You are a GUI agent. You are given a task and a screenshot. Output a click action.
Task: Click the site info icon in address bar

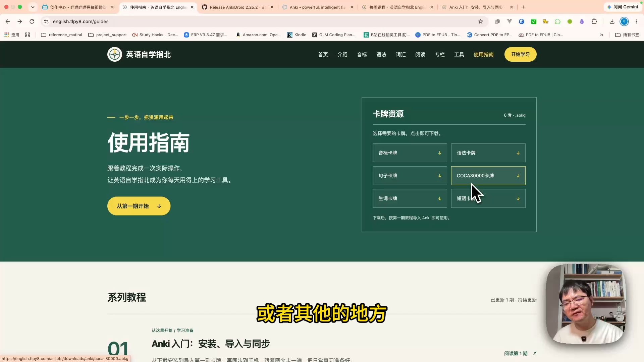click(46, 21)
